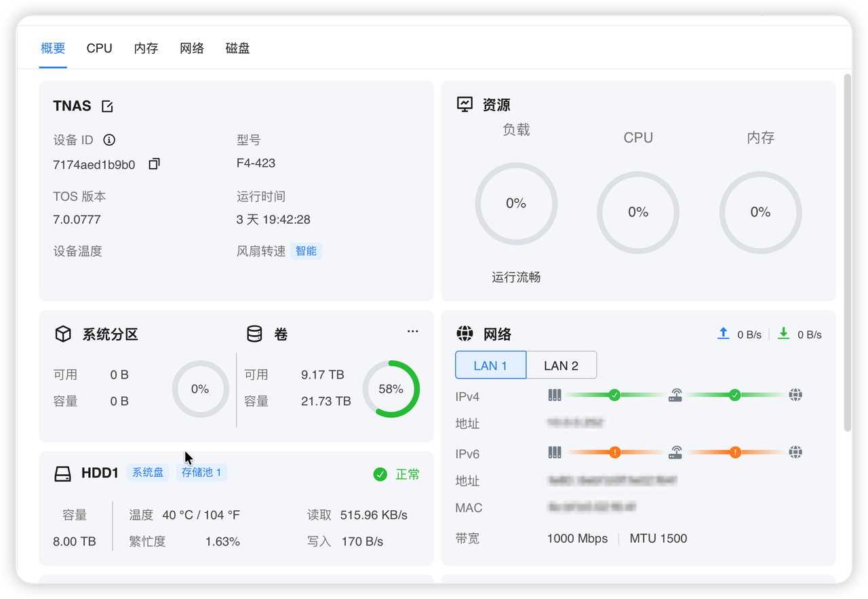Click the volume database icon
Screen dimensions: 868x599
coord(254,334)
